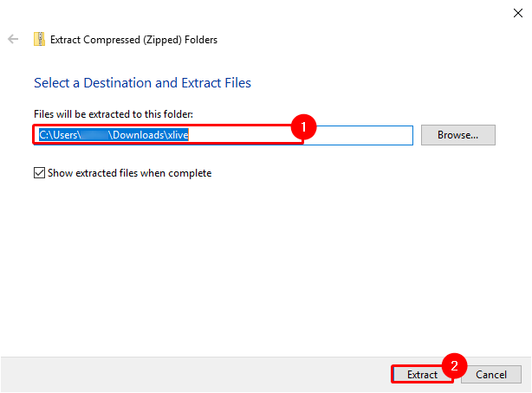Close the extraction wizard window
The image size is (532, 393).
point(516,12)
